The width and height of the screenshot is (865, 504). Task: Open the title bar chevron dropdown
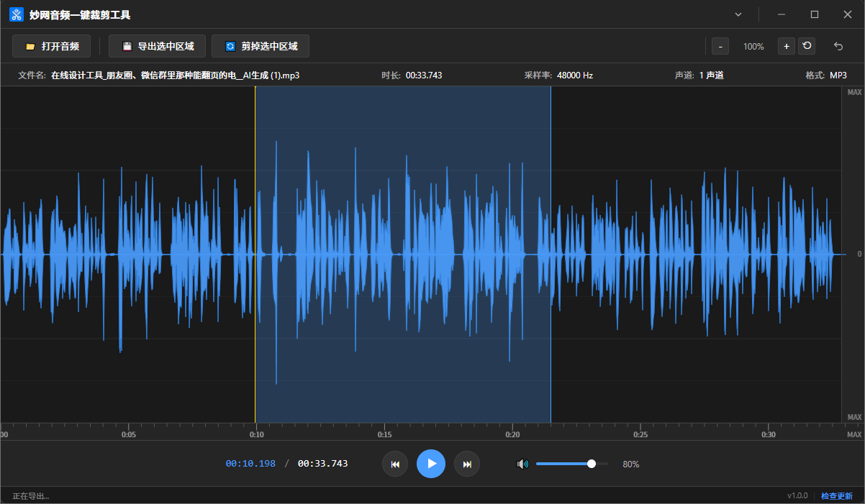pos(738,14)
